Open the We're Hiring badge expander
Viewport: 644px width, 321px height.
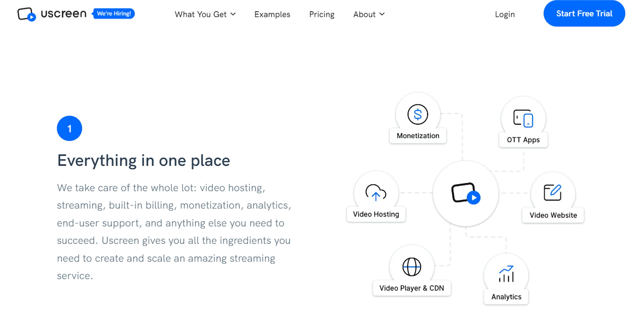click(x=113, y=14)
